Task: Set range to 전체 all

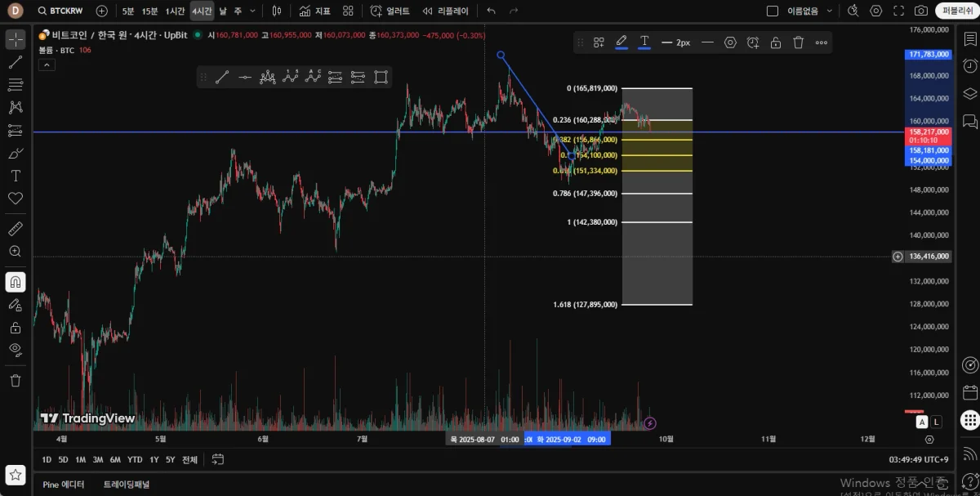Action: [189, 459]
